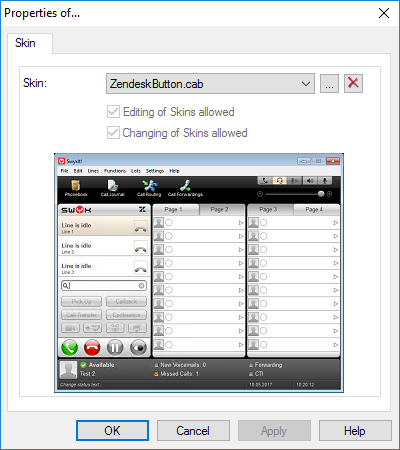The image size is (400, 450).
Task: Click the Call Journal icon in the preview
Action: 113,185
